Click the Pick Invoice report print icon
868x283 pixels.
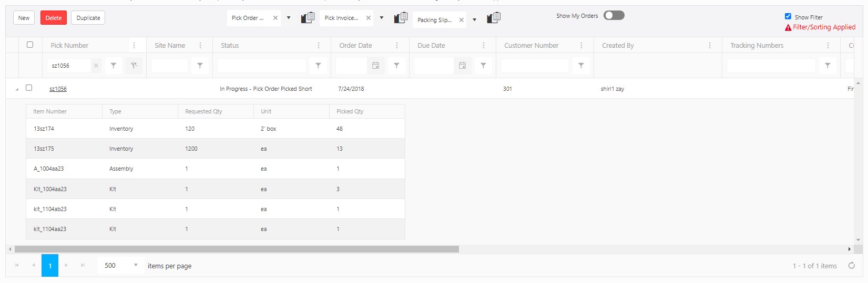[401, 18]
